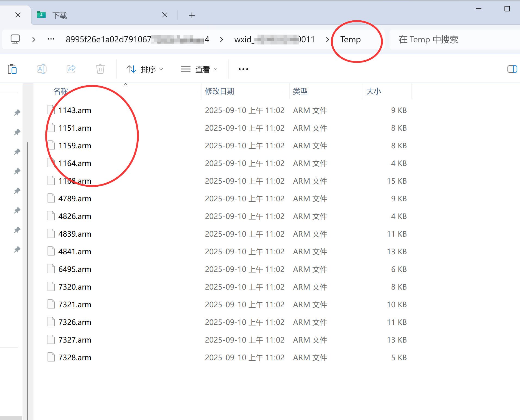Close the 下载 tab
The height and width of the screenshot is (420, 520).
164,15
